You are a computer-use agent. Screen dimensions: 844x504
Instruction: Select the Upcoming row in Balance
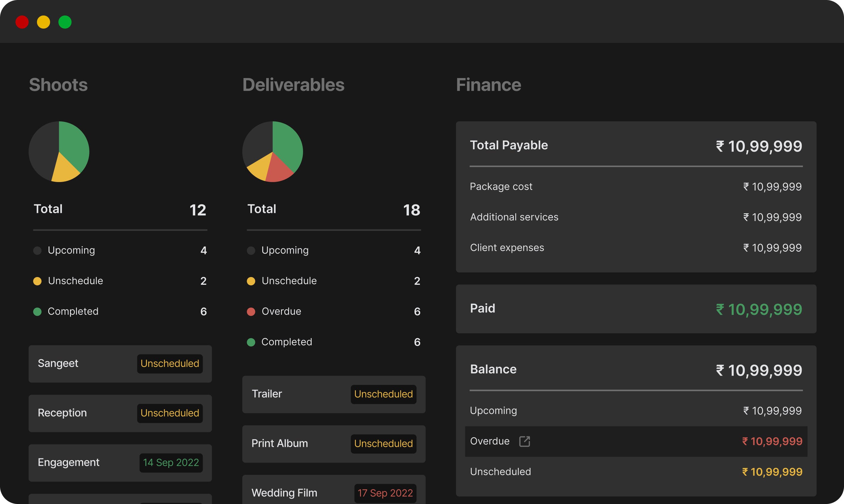(x=636, y=410)
